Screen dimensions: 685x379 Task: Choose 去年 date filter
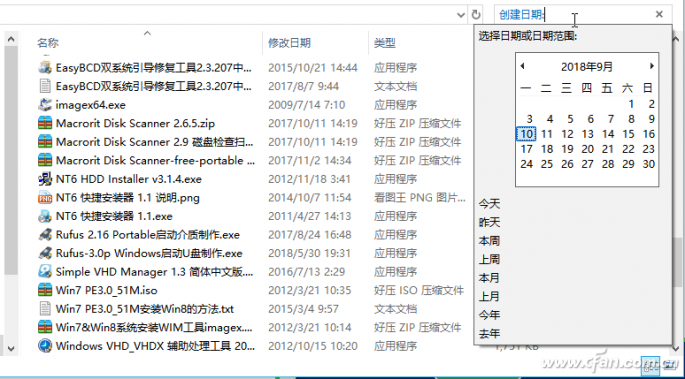(489, 334)
